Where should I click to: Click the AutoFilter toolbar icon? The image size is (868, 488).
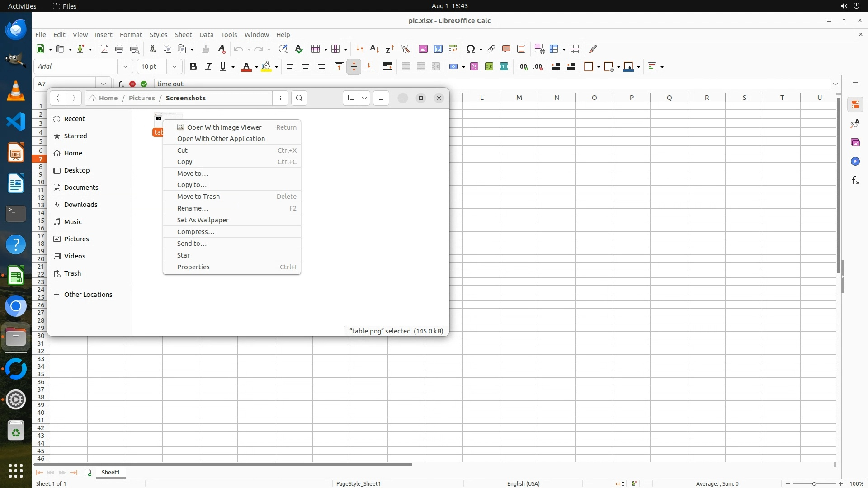[405, 49]
